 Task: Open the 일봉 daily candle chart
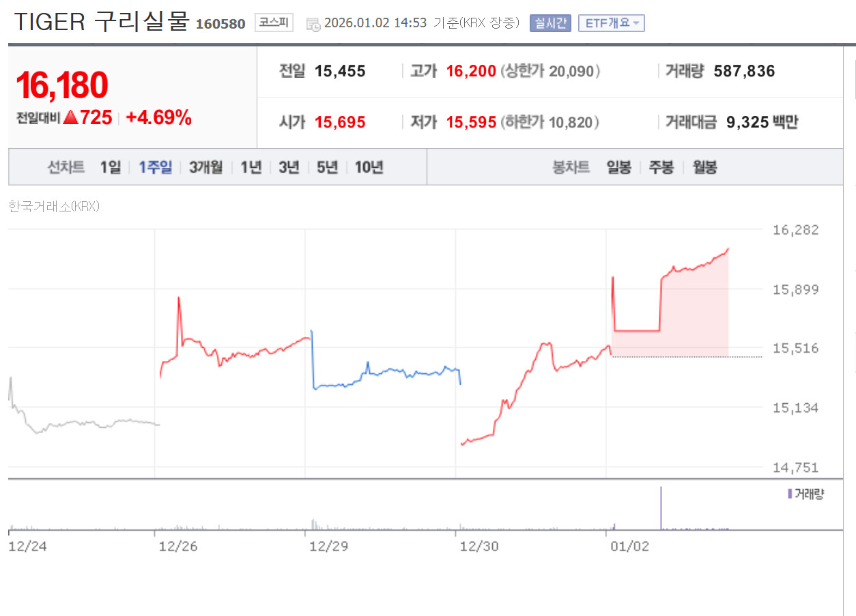pyautogui.click(x=619, y=167)
